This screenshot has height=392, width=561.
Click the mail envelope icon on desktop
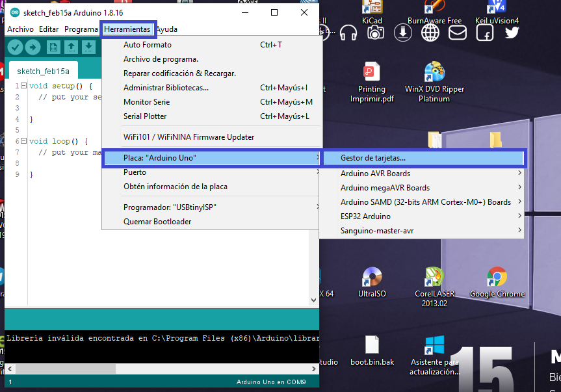point(458,33)
